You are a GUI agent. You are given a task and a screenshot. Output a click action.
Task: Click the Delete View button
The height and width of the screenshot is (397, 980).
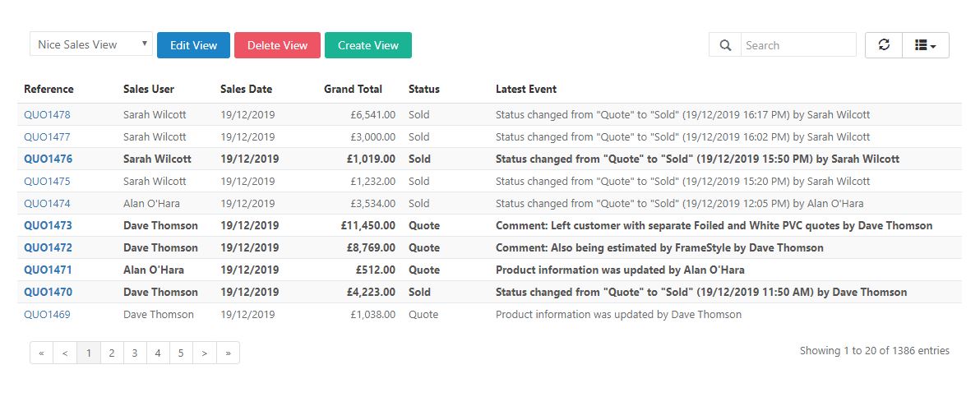click(278, 45)
